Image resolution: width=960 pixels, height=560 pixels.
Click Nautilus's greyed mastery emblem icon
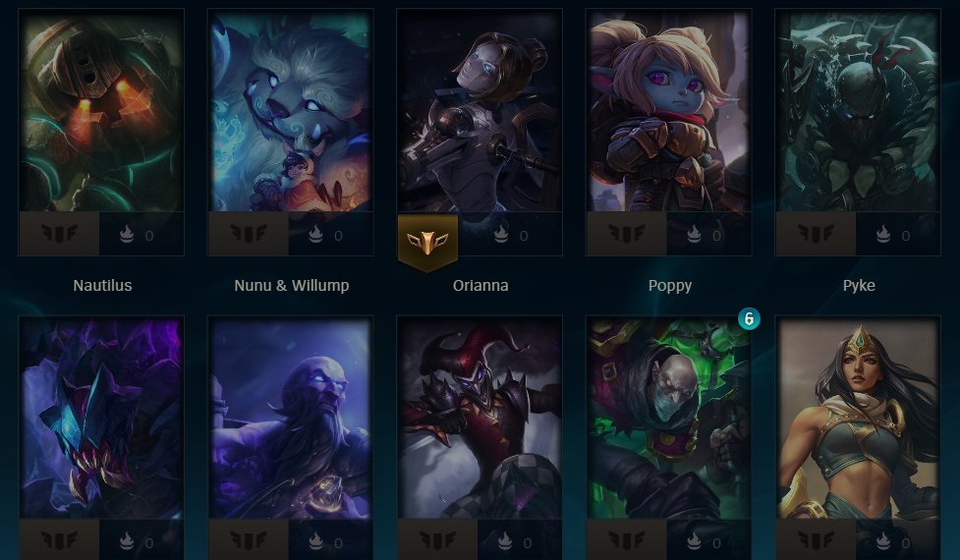[x=59, y=233]
